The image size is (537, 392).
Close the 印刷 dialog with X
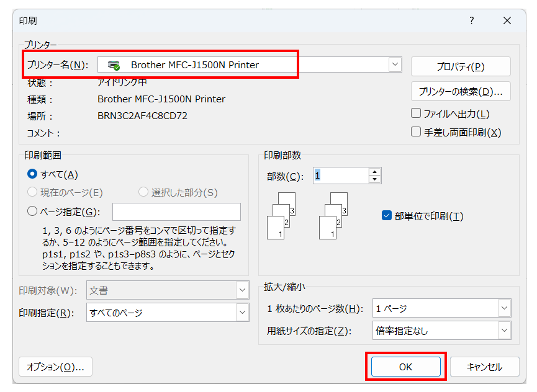coord(507,20)
